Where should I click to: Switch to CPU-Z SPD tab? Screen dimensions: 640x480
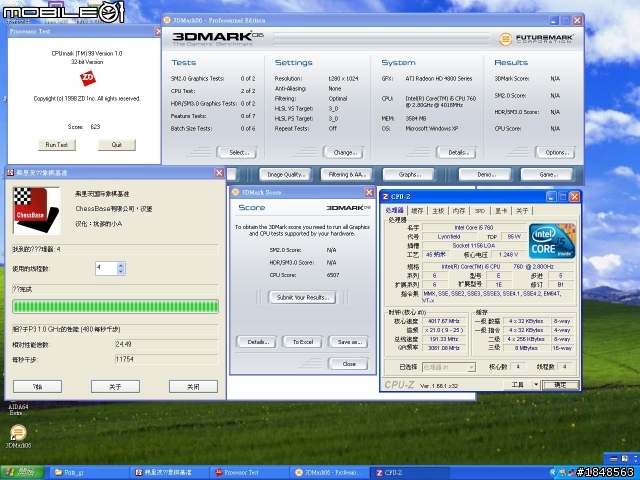[480, 211]
